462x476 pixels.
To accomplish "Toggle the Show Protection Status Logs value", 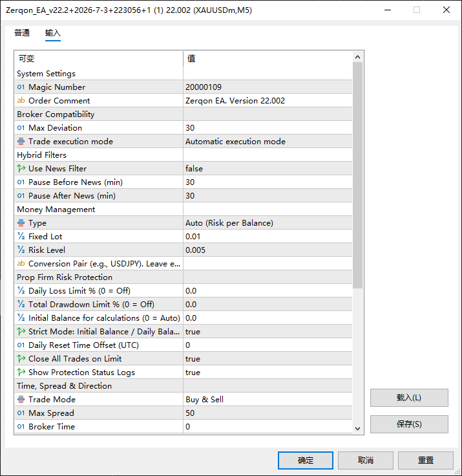I will (268, 373).
